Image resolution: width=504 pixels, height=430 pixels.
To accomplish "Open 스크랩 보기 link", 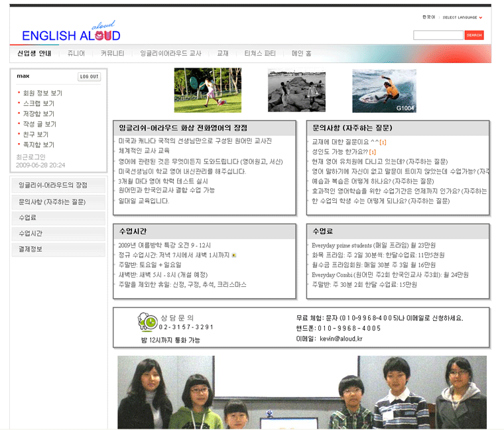I will click(38, 103).
